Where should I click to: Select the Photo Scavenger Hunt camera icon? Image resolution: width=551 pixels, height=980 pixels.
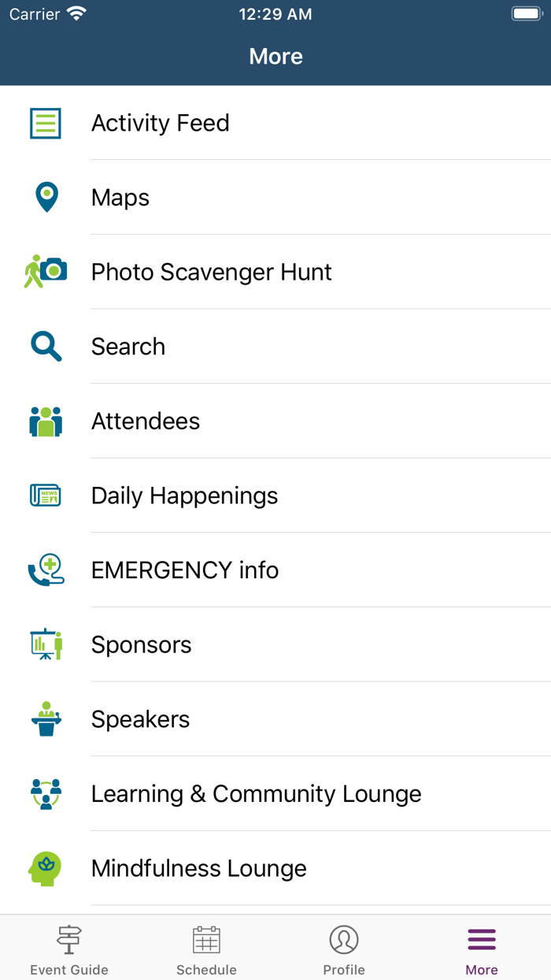click(x=45, y=272)
